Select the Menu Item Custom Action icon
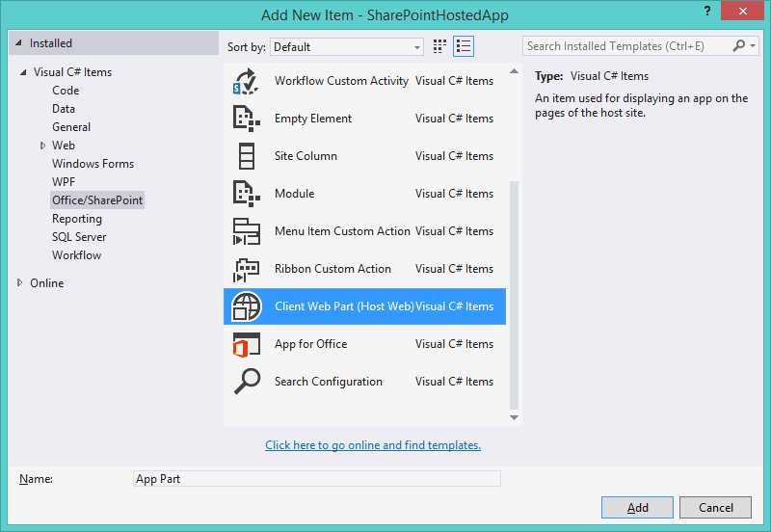 coord(246,231)
